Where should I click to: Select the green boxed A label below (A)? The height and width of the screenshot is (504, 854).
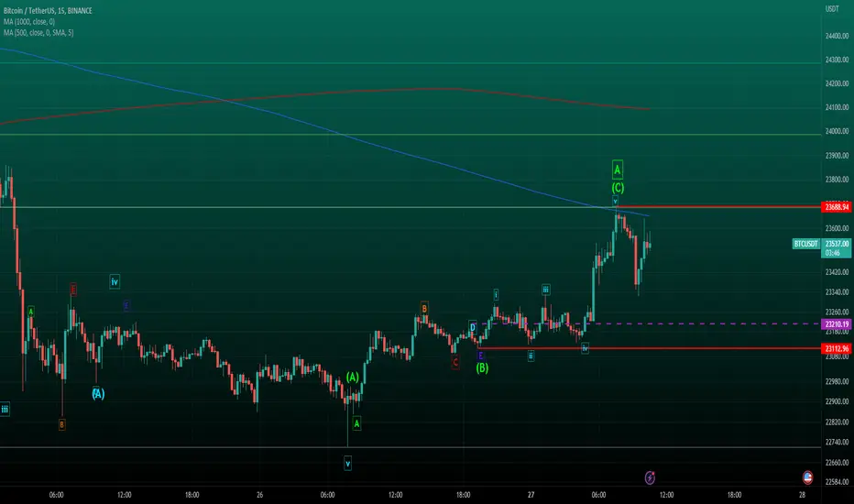(x=356, y=423)
